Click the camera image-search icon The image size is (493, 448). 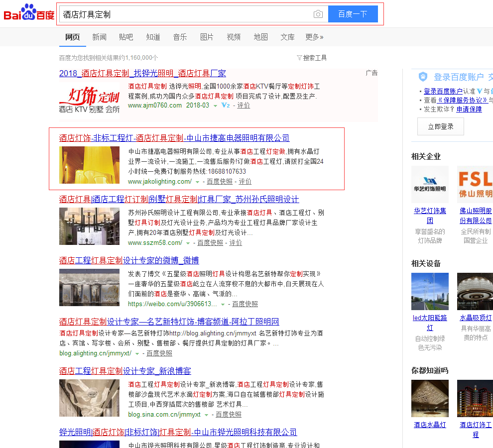[318, 14]
